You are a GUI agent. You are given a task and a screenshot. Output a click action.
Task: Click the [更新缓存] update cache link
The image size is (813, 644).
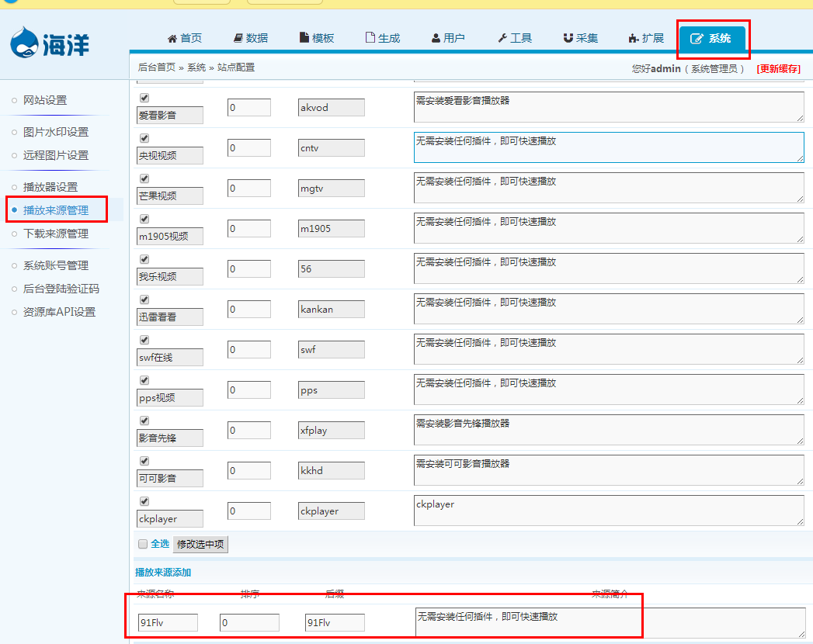(x=778, y=69)
